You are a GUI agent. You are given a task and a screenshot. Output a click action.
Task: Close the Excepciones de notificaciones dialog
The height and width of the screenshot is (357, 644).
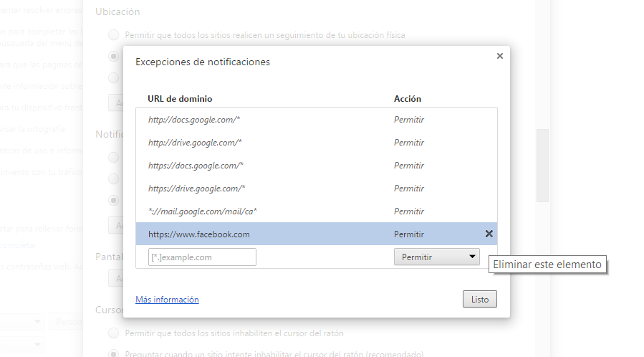500,56
